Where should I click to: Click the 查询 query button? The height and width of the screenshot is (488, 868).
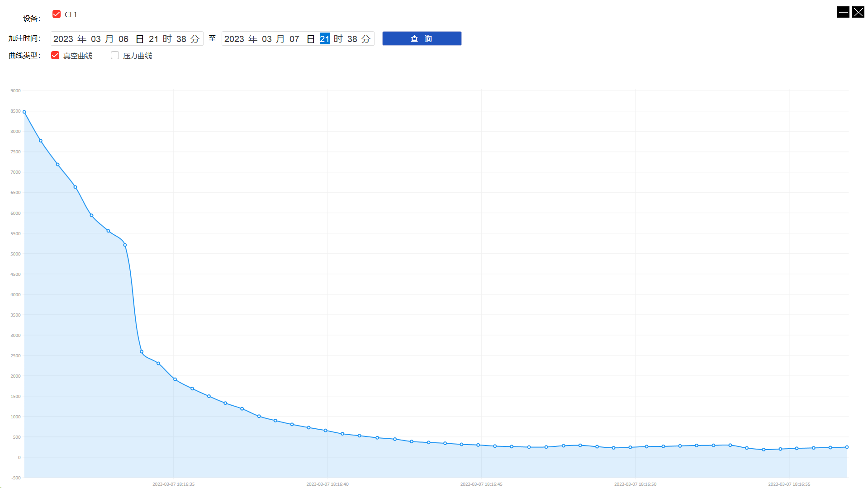(422, 38)
